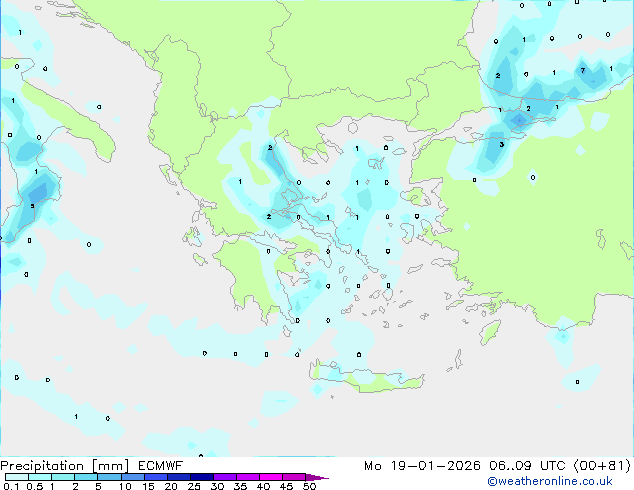Pick the 0.1–0.5 mm legend swatch
The image size is (634, 490).
pyautogui.click(x=17, y=477)
